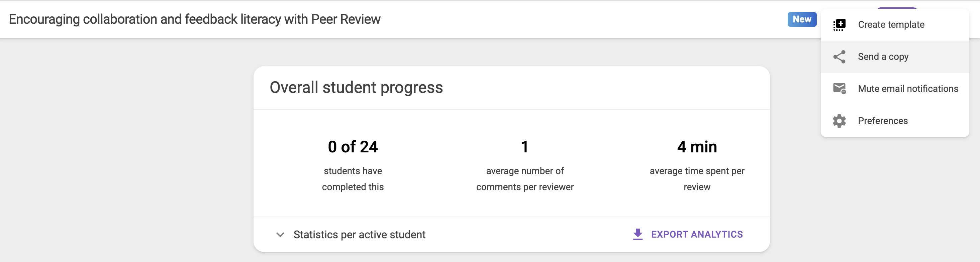Click the 0 of 24 completion figure
This screenshot has height=262, width=980.
(353, 147)
